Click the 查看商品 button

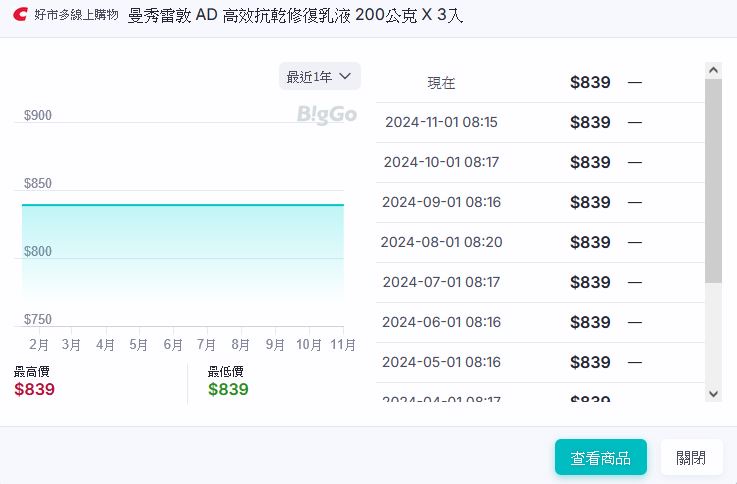coord(600,458)
